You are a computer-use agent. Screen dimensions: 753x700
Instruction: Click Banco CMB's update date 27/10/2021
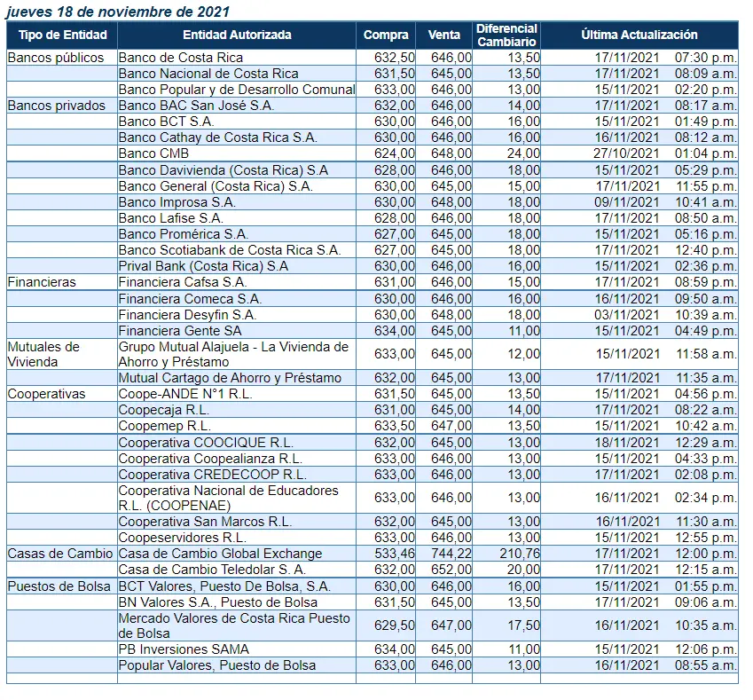[626, 153]
